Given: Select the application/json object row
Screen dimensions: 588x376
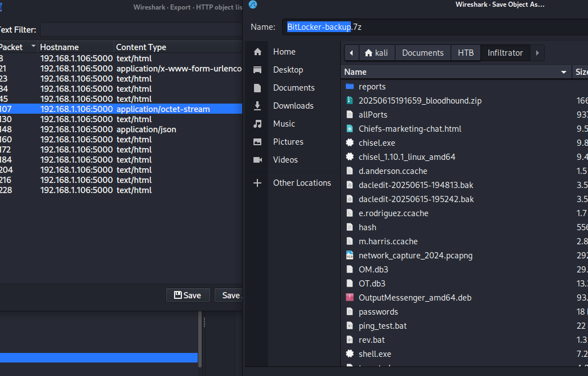Looking at the screenshot, I should click(121, 129).
